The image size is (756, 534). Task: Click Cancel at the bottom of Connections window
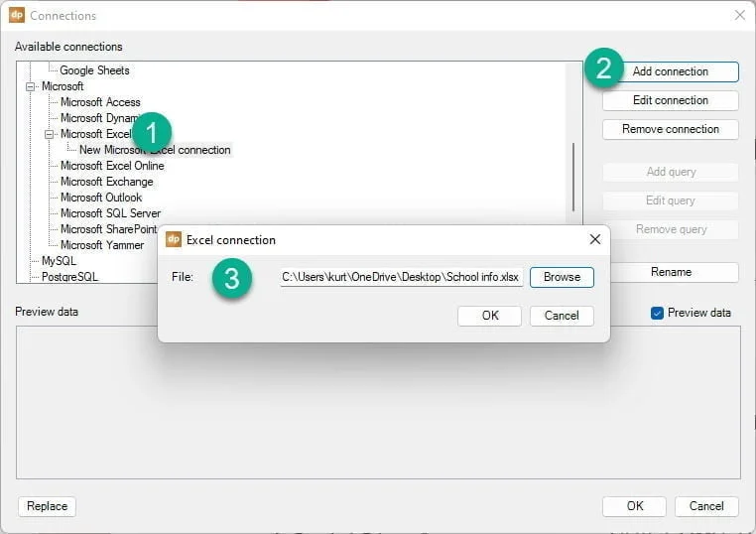pyautogui.click(x=706, y=506)
